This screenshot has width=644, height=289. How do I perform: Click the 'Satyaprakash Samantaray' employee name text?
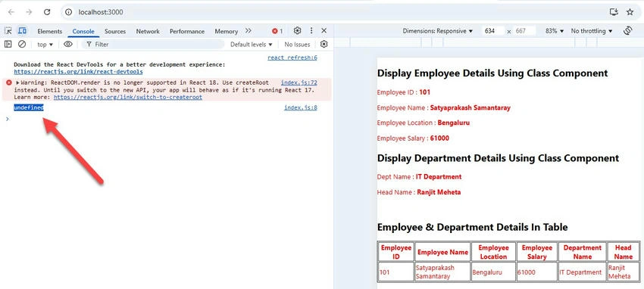[470, 108]
